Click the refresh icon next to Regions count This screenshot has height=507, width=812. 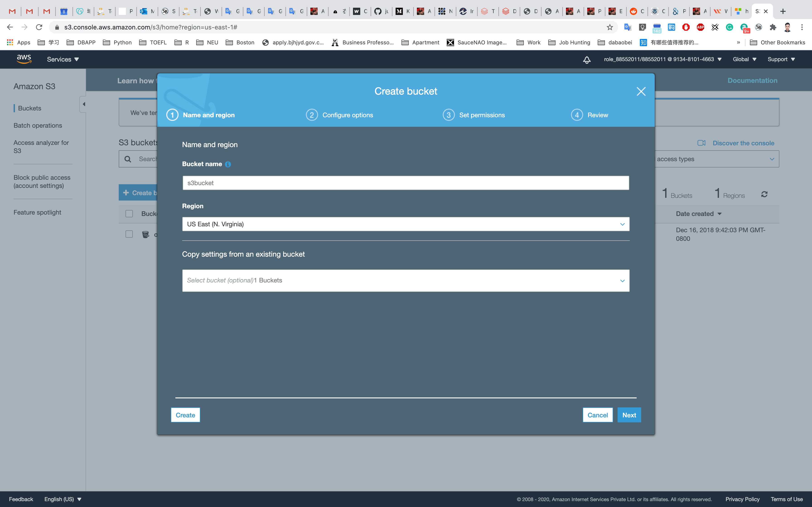tap(764, 194)
